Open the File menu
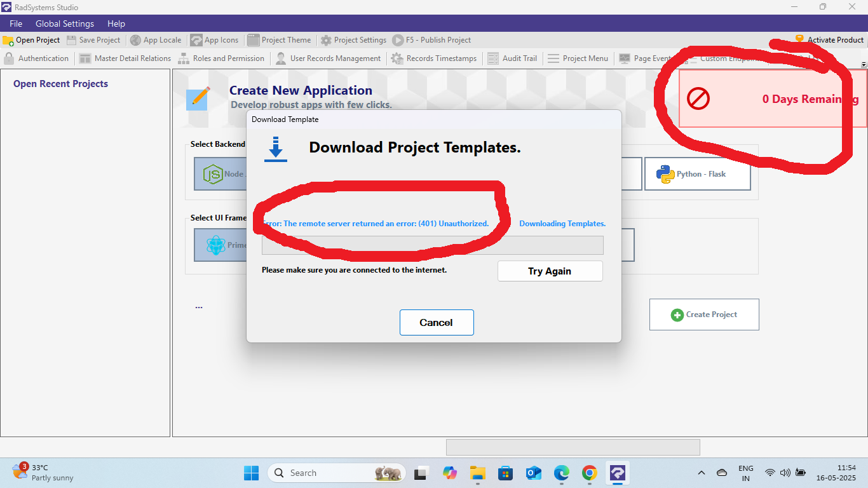868x488 pixels. [16, 24]
